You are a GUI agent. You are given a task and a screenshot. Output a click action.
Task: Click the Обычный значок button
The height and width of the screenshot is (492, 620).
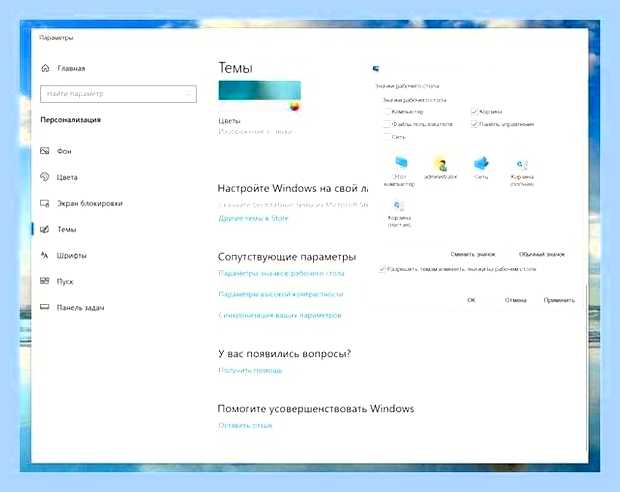[542, 254]
